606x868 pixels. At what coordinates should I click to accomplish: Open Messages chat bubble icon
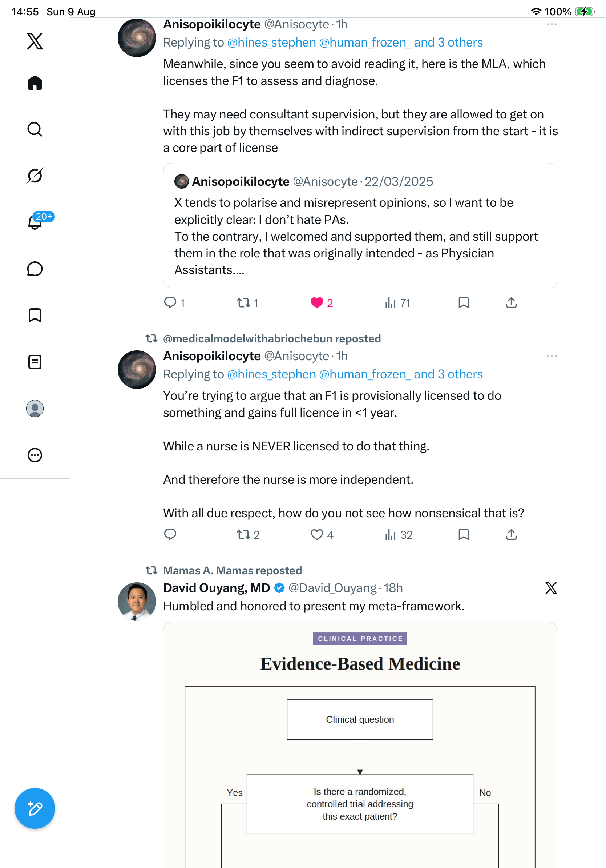click(35, 269)
